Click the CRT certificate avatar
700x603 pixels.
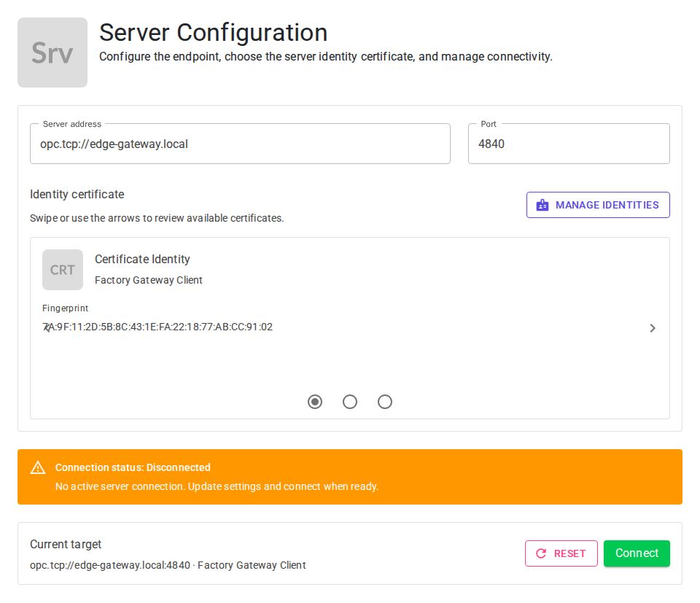click(63, 270)
